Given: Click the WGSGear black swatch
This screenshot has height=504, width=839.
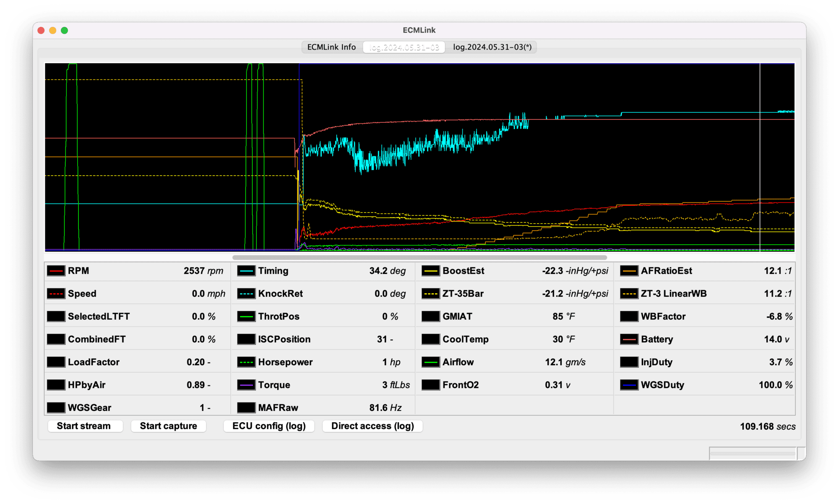Looking at the screenshot, I should (x=56, y=408).
